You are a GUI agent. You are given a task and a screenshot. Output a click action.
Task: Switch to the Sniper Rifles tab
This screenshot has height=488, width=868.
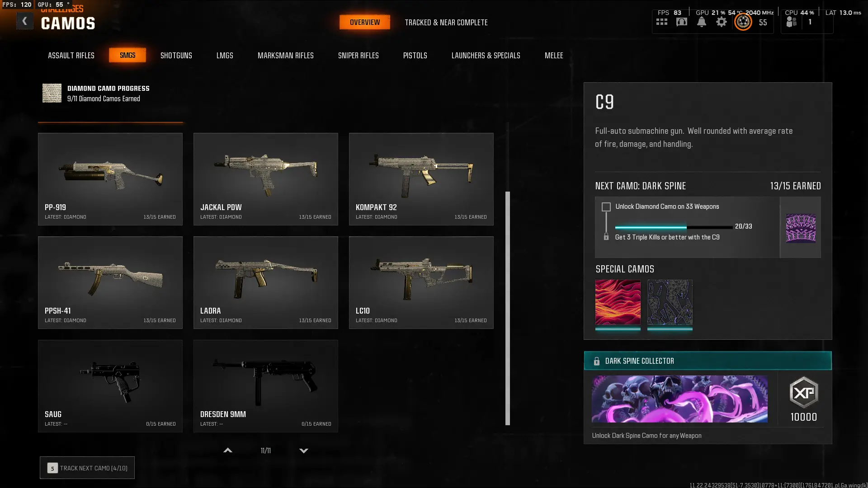tap(359, 56)
